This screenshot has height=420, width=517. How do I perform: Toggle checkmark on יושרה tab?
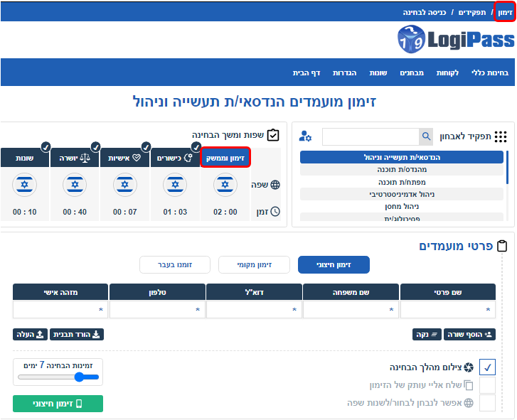pos(95,147)
